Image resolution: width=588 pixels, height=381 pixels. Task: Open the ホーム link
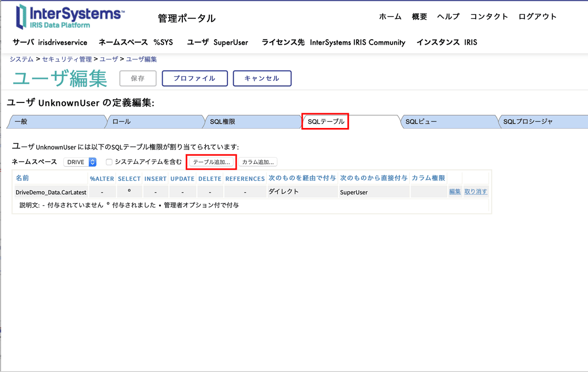[x=391, y=17]
